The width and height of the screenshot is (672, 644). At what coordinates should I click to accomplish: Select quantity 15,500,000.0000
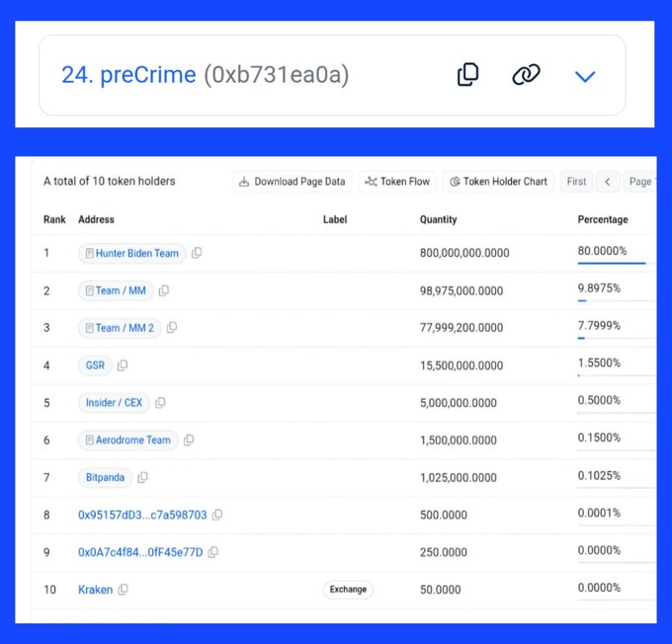(462, 365)
